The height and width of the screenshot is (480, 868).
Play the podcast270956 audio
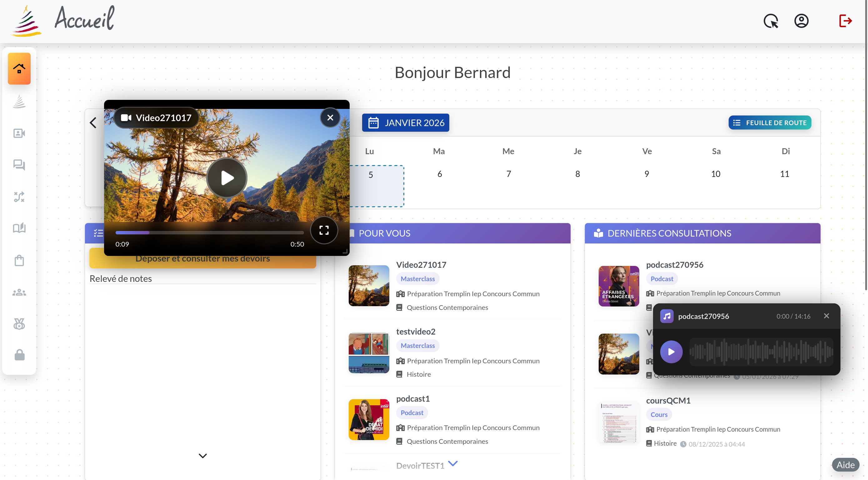tap(671, 352)
